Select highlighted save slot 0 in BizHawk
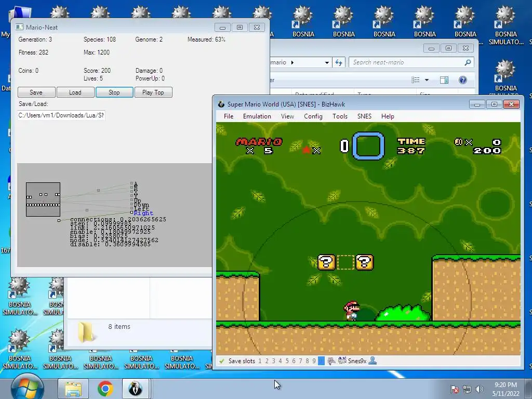 [x=321, y=361]
